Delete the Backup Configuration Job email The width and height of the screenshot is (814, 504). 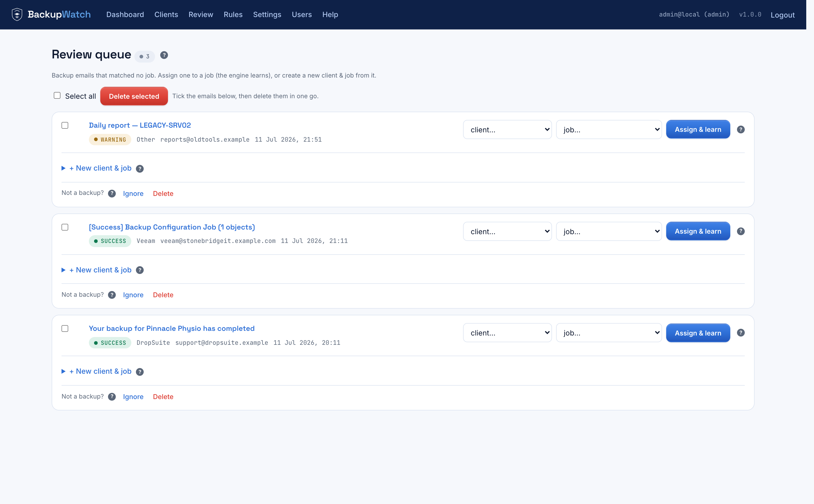tap(163, 295)
